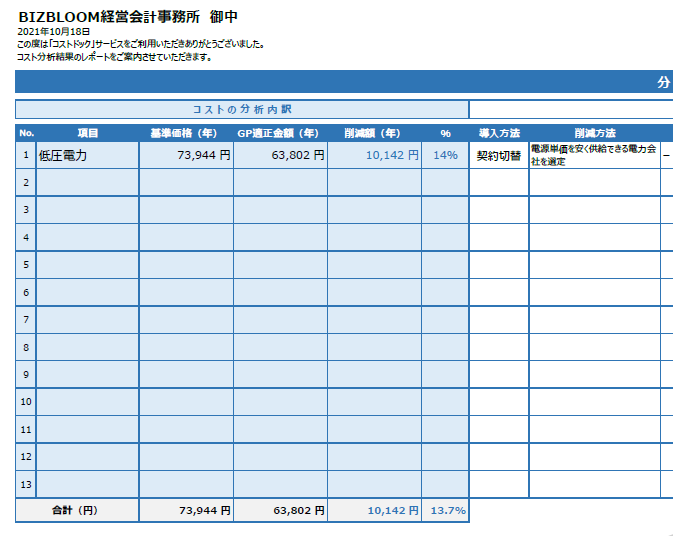Select row 1's 63,802 円 GP amount cell

click(279, 155)
